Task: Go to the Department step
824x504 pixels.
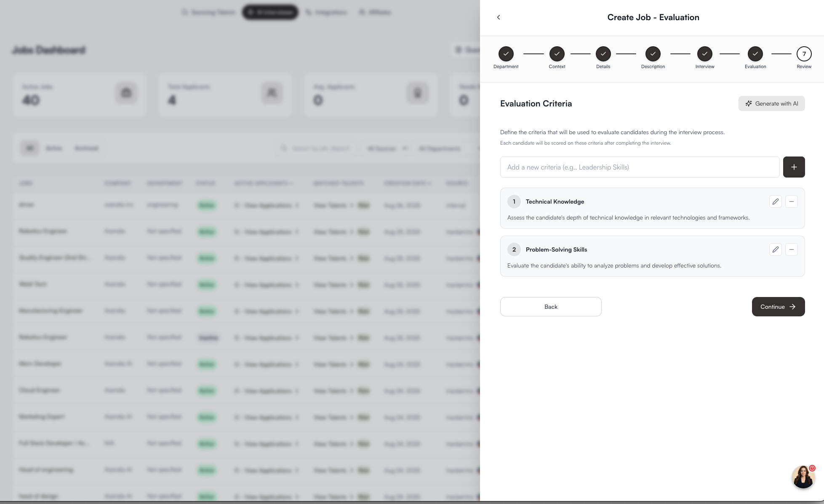Action: coord(506,54)
